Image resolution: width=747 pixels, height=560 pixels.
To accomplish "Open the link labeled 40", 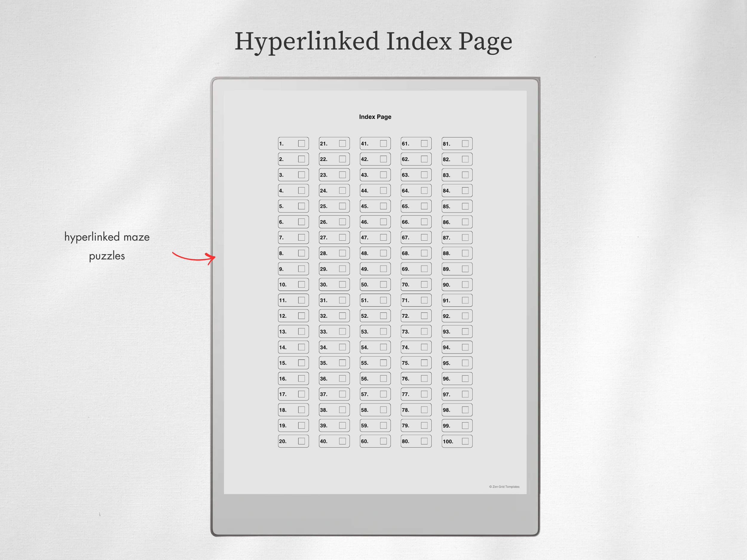I will click(x=334, y=441).
